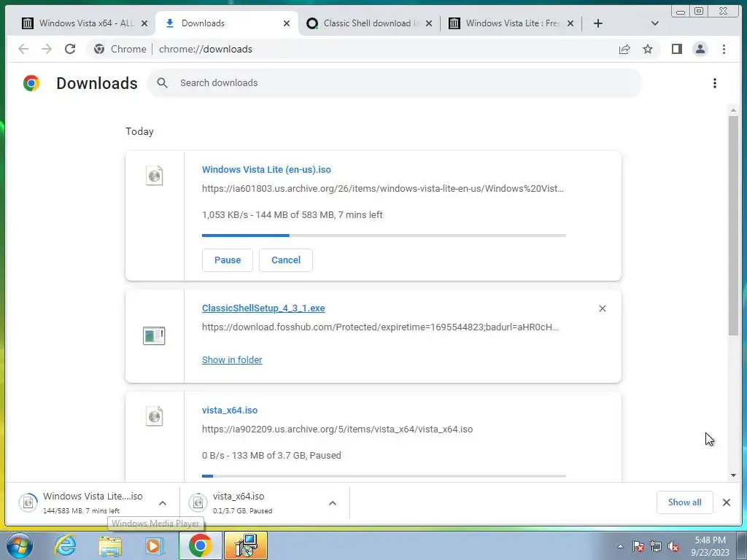This screenshot has height=560, width=747.
Task: Open the vista_x64.iso file link
Action: pos(230,410)
